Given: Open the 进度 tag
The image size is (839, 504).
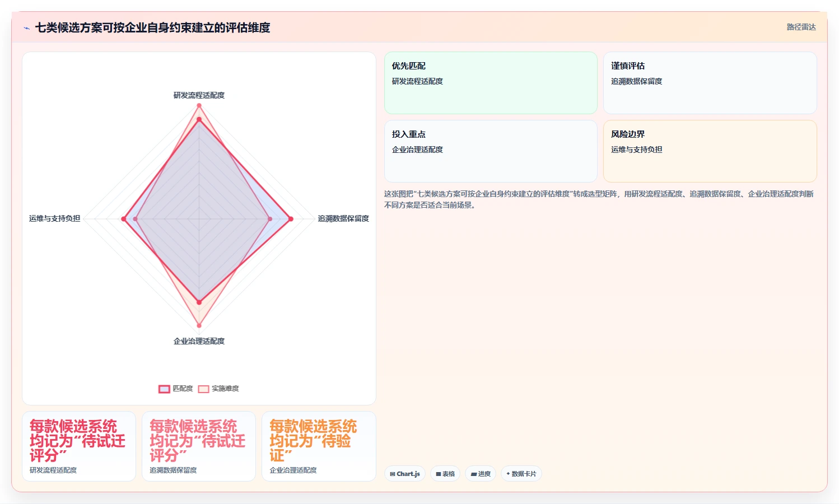Looking at the screenshot, I should click(481, 474).
